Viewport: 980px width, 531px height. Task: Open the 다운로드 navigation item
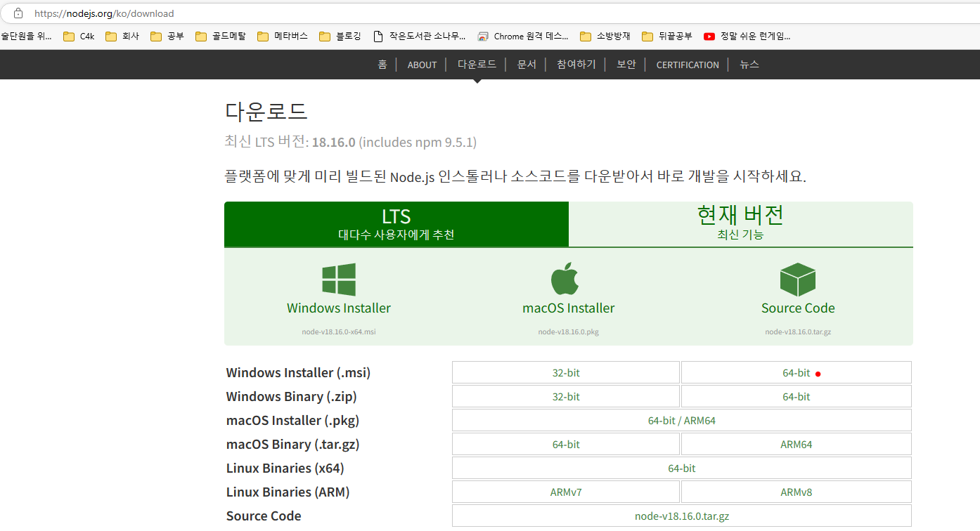(477, 65)
